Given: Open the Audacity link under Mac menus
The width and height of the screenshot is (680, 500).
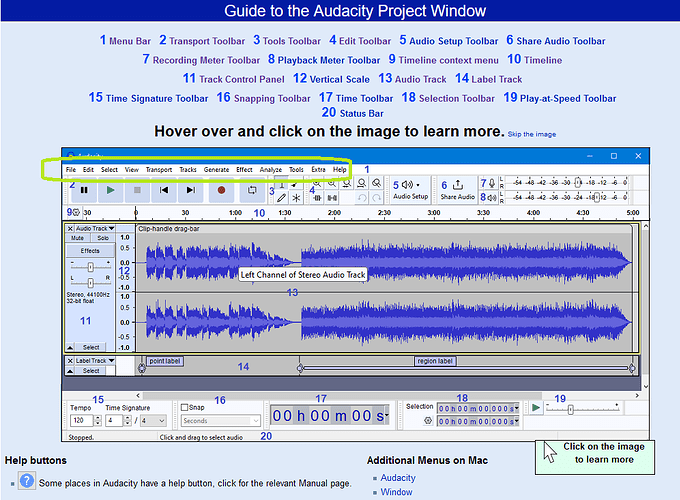Looking at the screenshot, I should [x=398, y=477].
